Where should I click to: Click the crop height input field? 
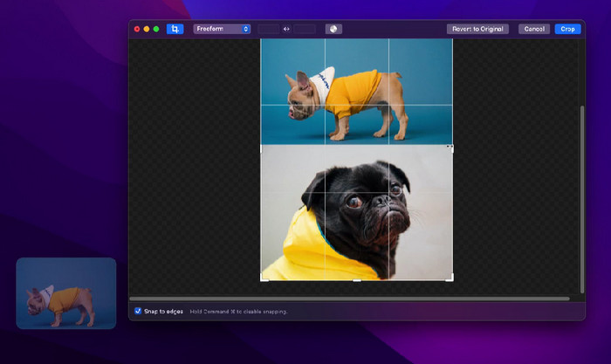click(305, 29)
